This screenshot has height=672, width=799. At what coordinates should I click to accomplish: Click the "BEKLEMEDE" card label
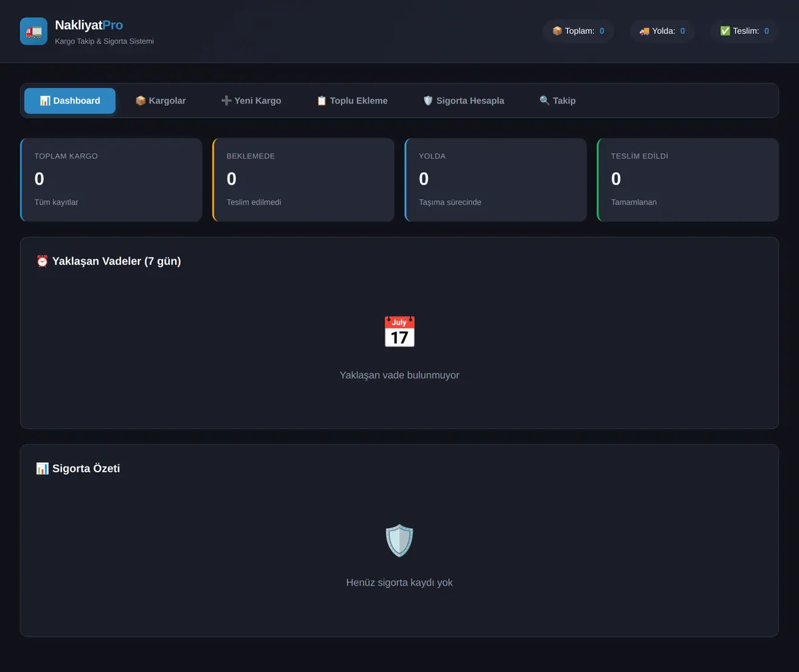pyautogui.click(x=250, y=156)
